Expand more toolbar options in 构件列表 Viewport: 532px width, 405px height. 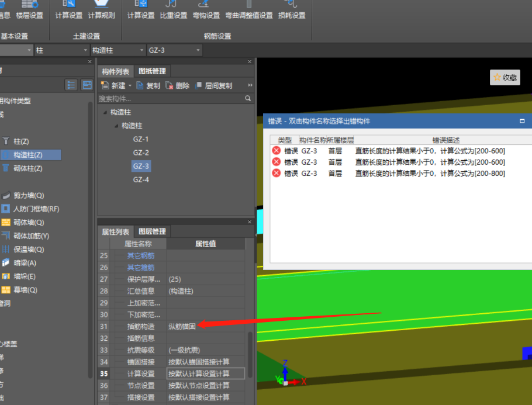coord(250,85)
